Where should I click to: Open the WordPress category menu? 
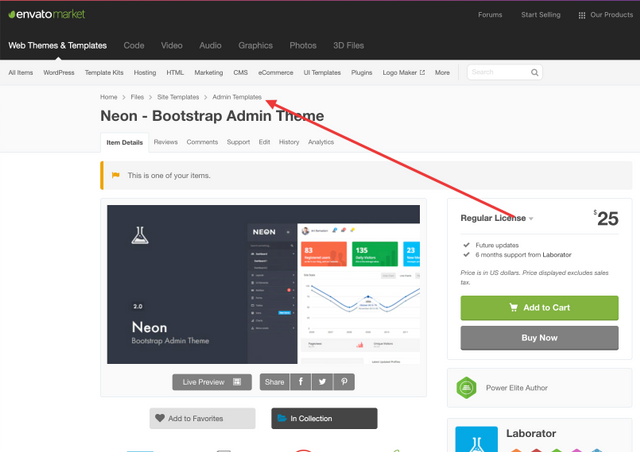pyautogui.click(x=58, y=73)
